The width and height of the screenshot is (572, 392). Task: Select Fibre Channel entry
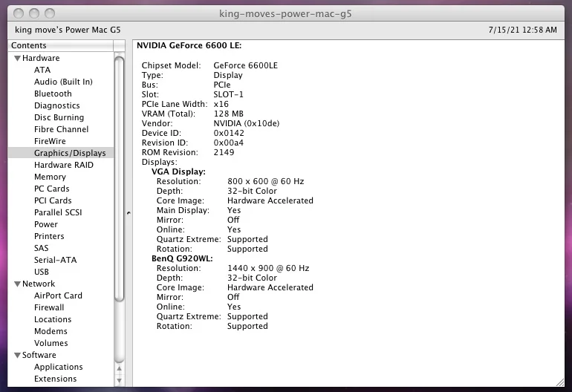click(x=61, y=129)
